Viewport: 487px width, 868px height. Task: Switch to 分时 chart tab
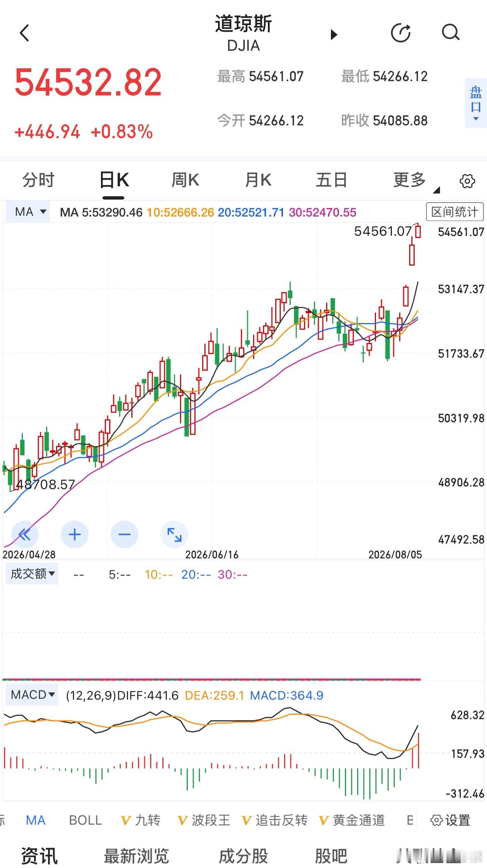(x=38, y=180)
